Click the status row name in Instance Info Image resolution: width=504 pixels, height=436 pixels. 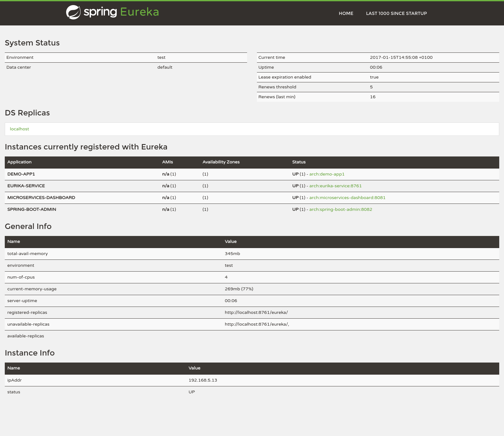pos(14,392)
